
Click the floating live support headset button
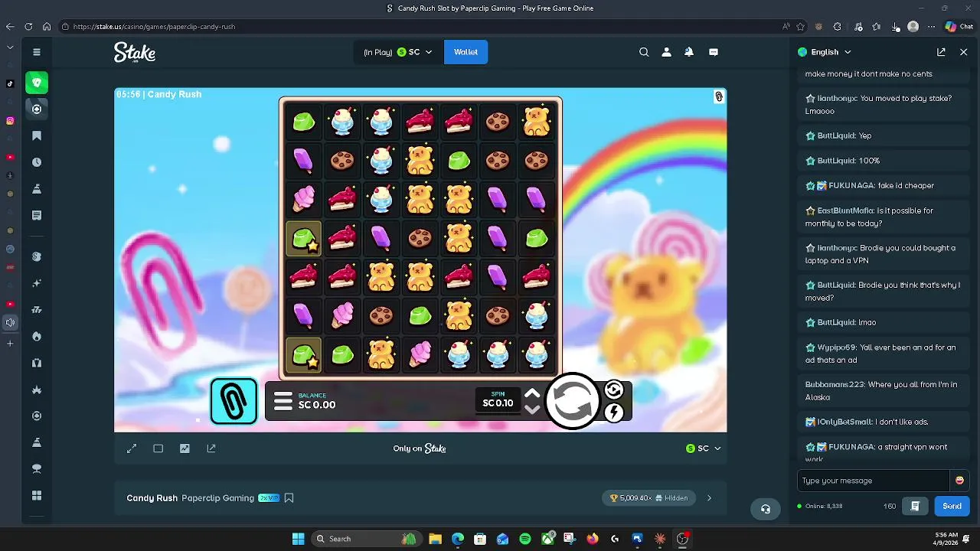click(x=766, y=509)
